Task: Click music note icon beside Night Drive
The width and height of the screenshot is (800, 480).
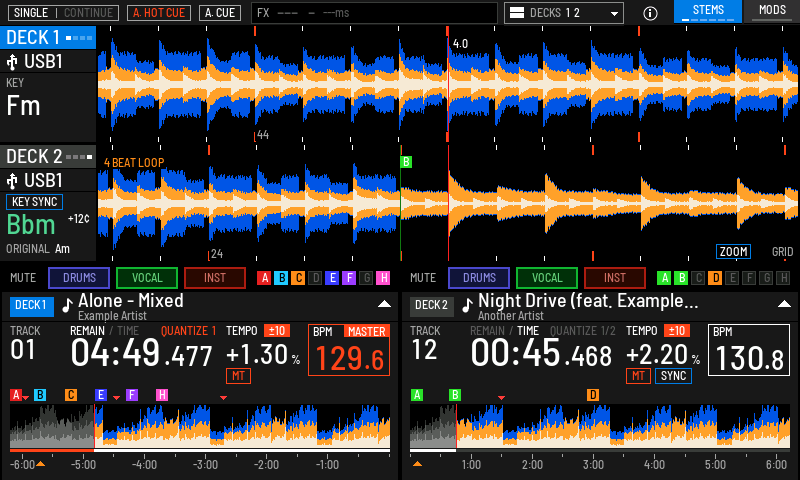Action: (x=467, y=305)
